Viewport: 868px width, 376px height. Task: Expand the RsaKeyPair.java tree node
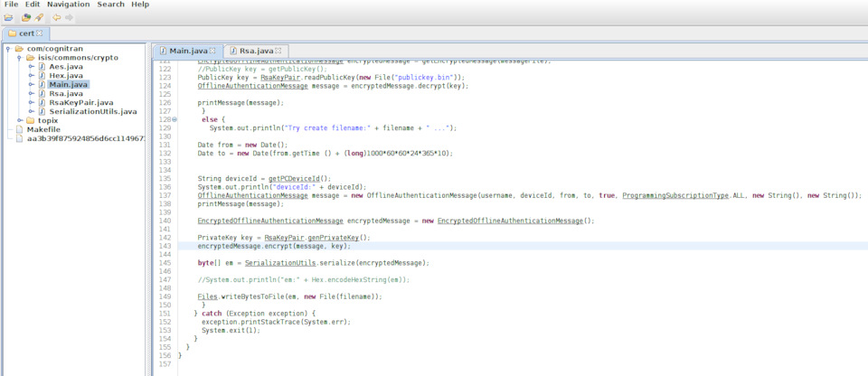click(32, 103)
